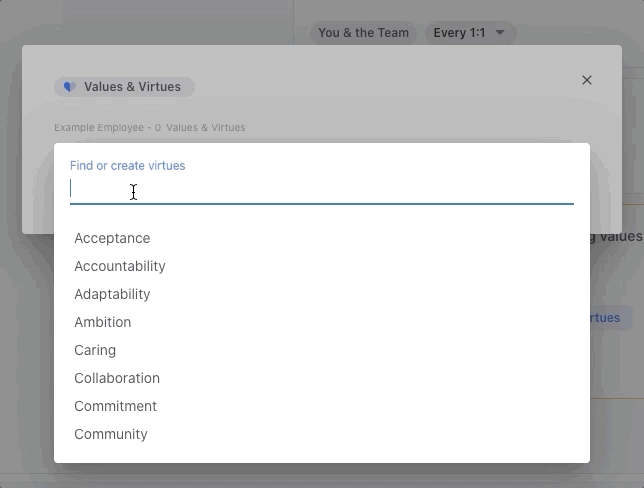644x488 pixels.
Task: Select the Accountability option
Action: pyautogui.click(x=120, y=266)
